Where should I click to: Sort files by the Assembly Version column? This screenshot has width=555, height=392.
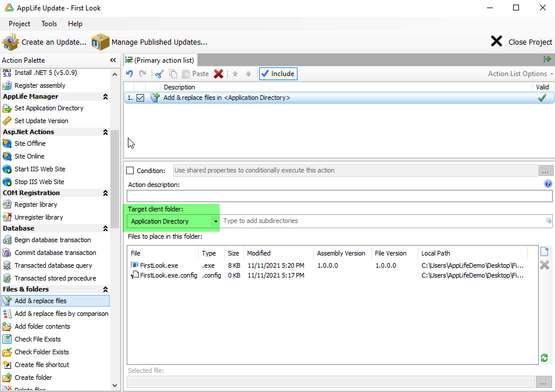tap(341, 253)
